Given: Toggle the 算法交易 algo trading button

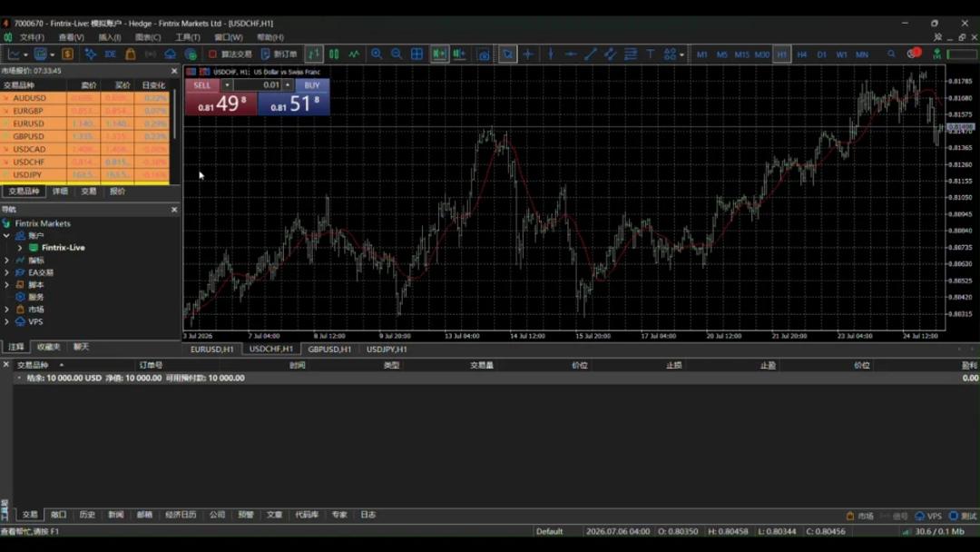Looking at the screenshot, I should click(230, 54).
